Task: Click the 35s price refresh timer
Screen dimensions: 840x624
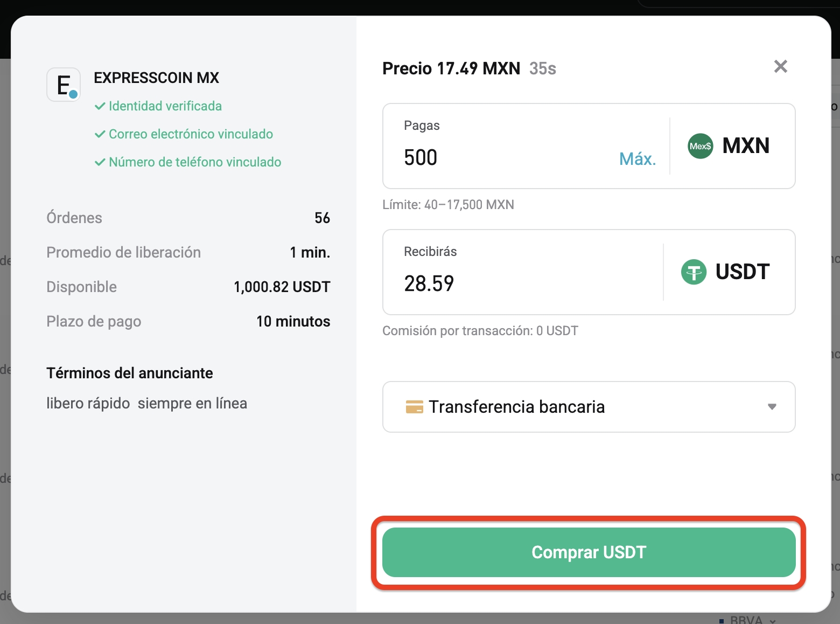Action: pyautogui.click(x=542, y=68)
